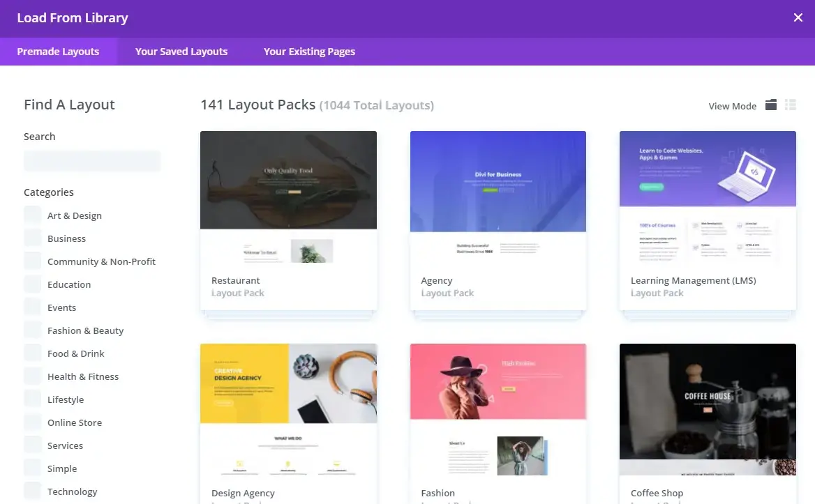Close the Load From Library dialog

[798, 17]
